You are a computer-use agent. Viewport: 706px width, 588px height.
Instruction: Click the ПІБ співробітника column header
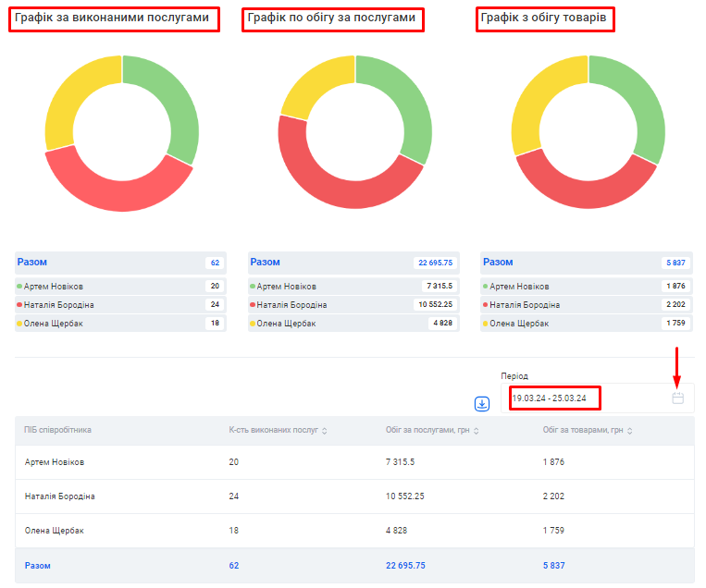(x=58, y=430)
